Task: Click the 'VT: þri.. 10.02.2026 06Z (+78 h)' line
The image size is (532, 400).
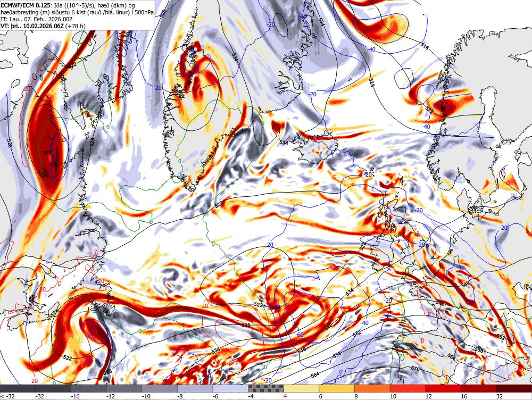Action: coord(43,26)
